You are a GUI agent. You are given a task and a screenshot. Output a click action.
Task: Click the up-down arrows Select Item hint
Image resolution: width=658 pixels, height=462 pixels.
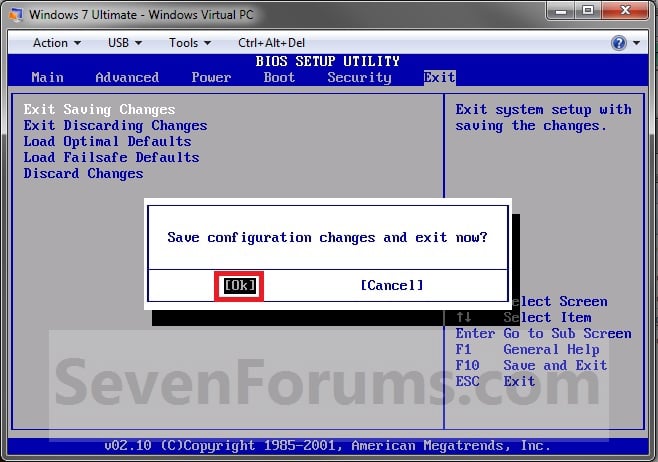pos(524,318)
